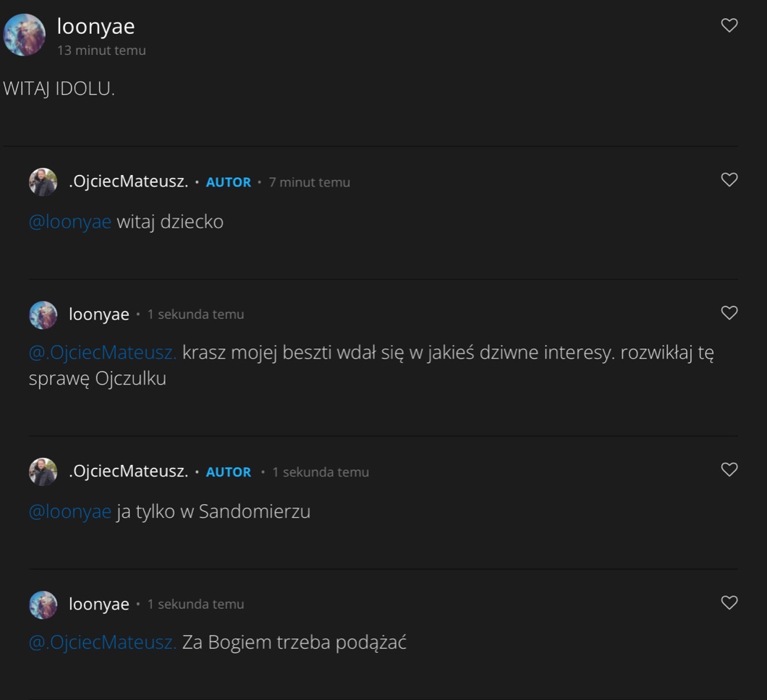Open loonyae name above the 'Za Bogiem' reply

99,605
